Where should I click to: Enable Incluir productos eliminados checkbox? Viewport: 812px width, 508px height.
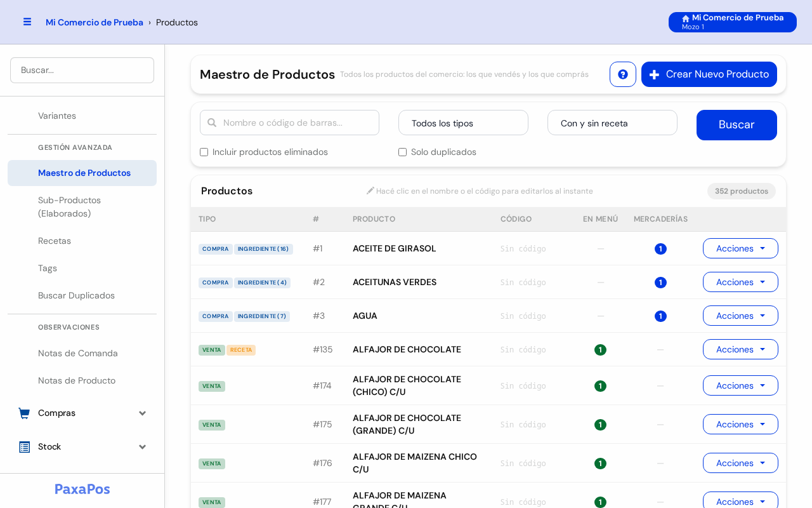click(204, 152)
